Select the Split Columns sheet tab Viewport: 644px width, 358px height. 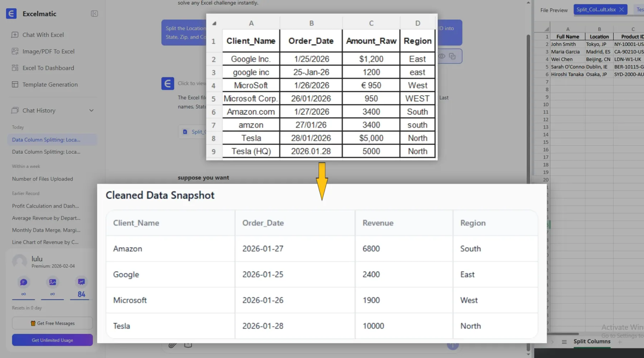click(592, 342)
